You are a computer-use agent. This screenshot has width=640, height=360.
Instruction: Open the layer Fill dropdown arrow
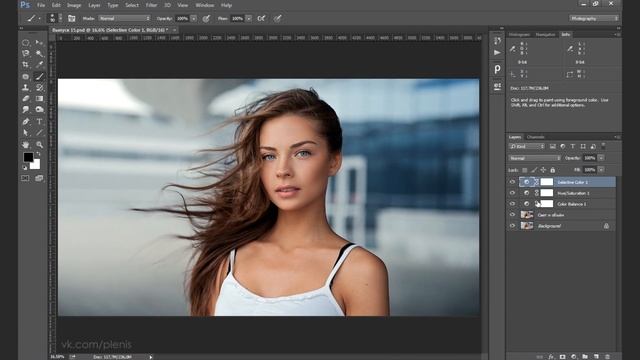[x=601, y=170]
